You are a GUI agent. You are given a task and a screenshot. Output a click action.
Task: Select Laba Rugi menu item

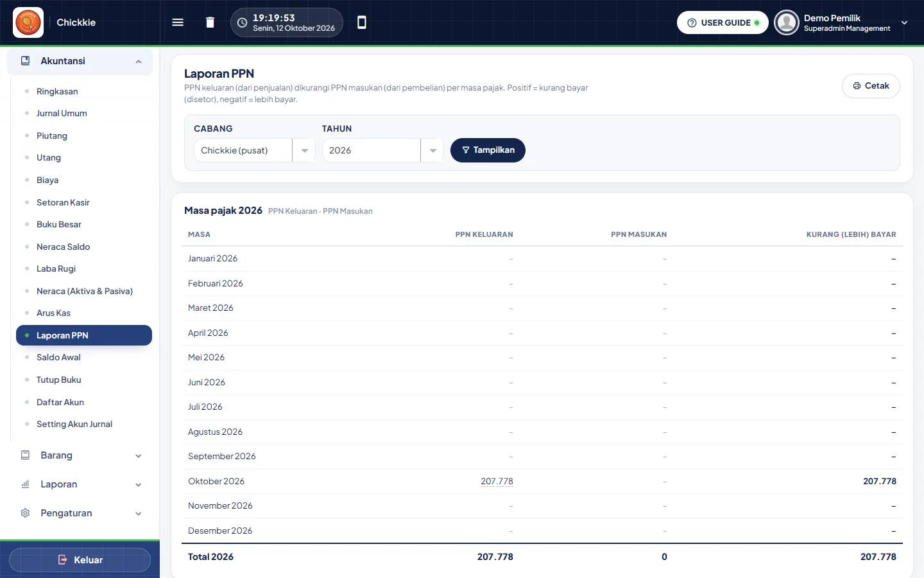point(56,268)
